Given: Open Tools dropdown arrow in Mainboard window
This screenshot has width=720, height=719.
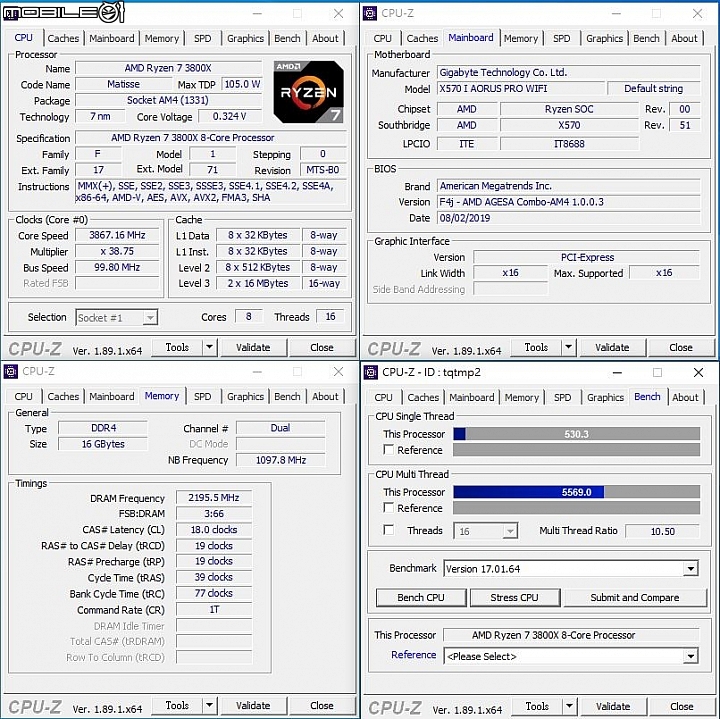Looking at the screenshot, I should coord(568,348).
